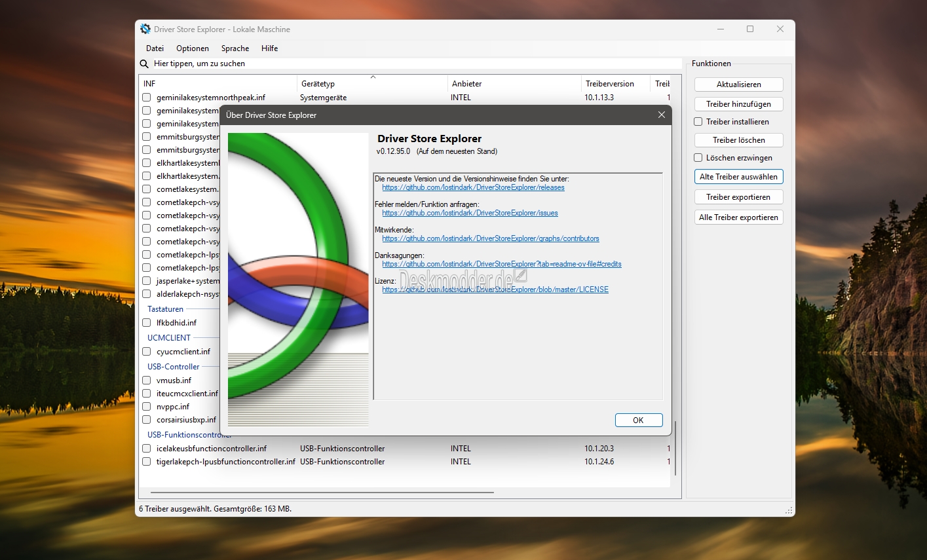Click into the search field 'Hier tippen, um zu suchen'
927x560 pixels.
tap(416, 64)
